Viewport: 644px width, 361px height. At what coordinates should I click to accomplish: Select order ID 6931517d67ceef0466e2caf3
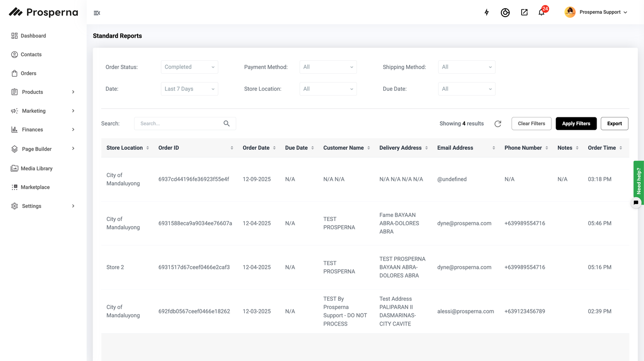click(x=194, y=267)
